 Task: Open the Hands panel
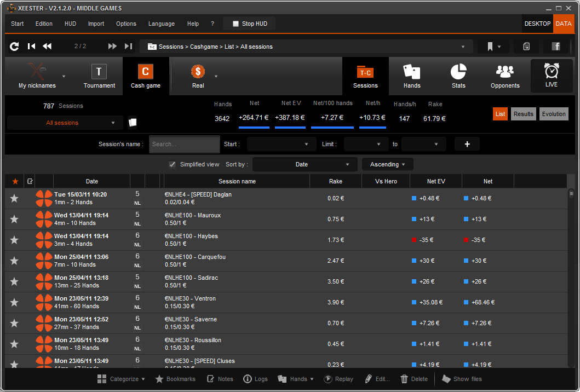click(x=411, y=76)
